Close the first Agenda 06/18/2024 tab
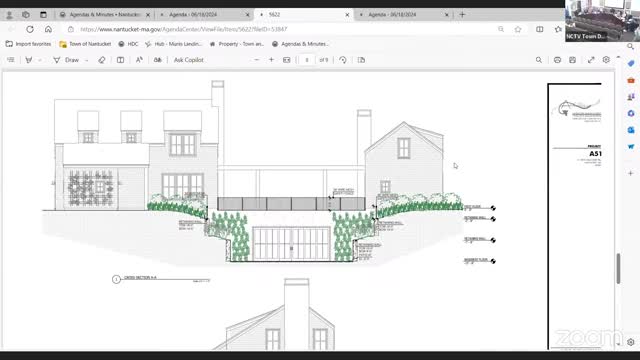 point(247,15)
